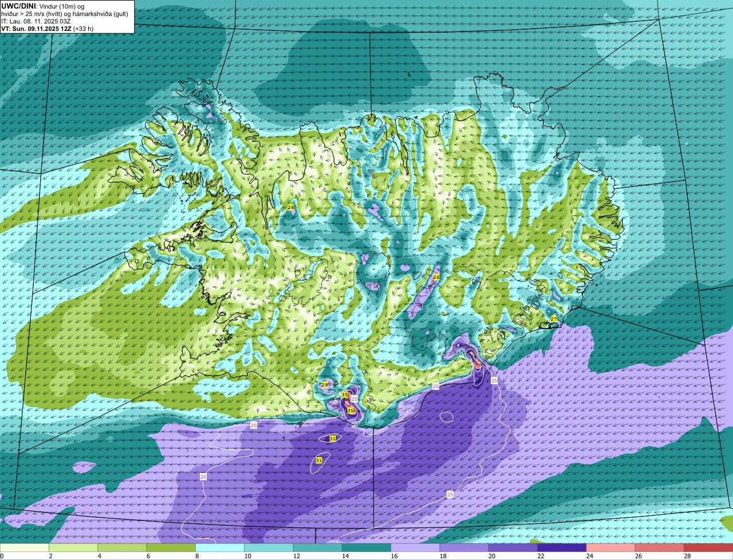Click the bright cyan 8–10 m/s swatch
733x560 pixels.
pyautogui.click(x=220, y=548)
